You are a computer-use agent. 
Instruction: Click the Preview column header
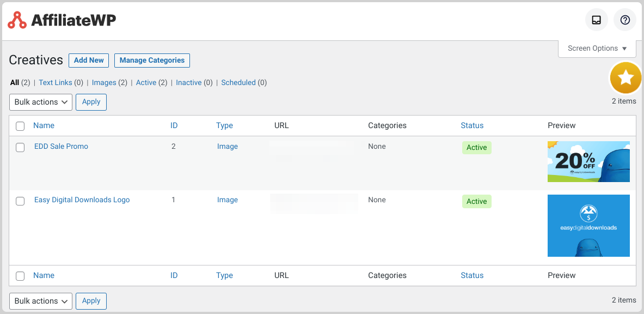[x=562, y=125]
